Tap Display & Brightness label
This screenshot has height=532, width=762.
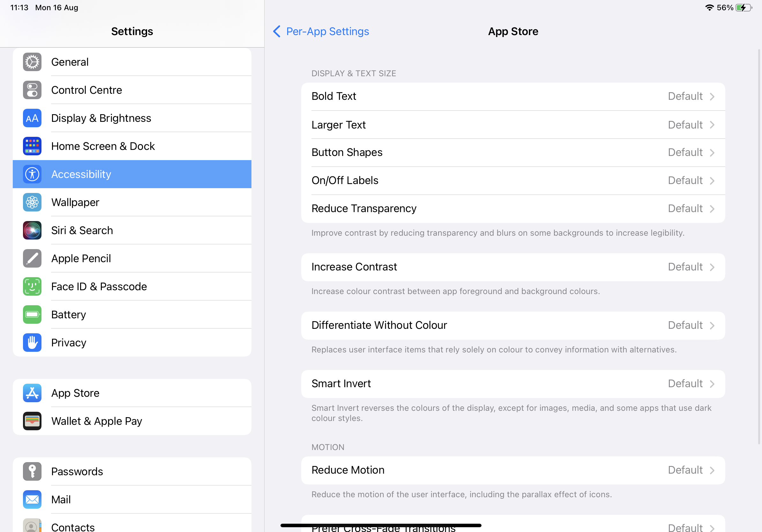(x=101, y=118)
